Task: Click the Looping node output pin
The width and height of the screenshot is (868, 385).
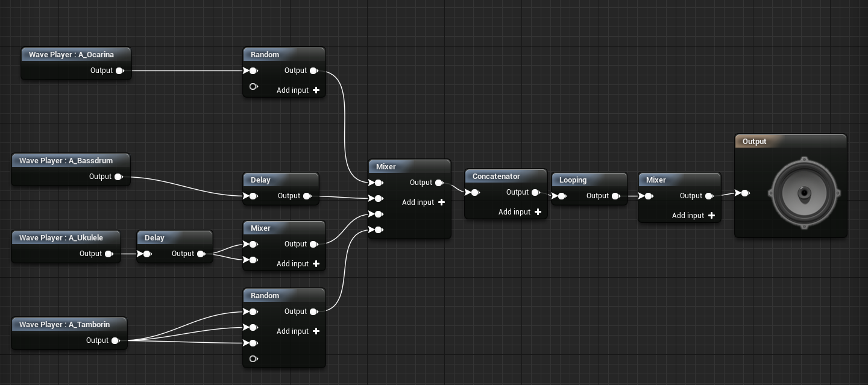Action: tap(615, 196)
